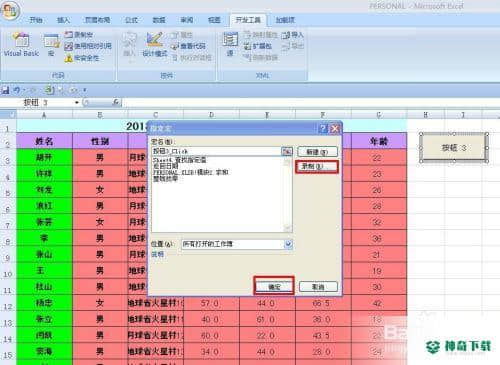Image resolution: width=500 pixels, height=365 pixels.
Task: Cancel the dialog with 取消
Action: [x=318, y=287]
